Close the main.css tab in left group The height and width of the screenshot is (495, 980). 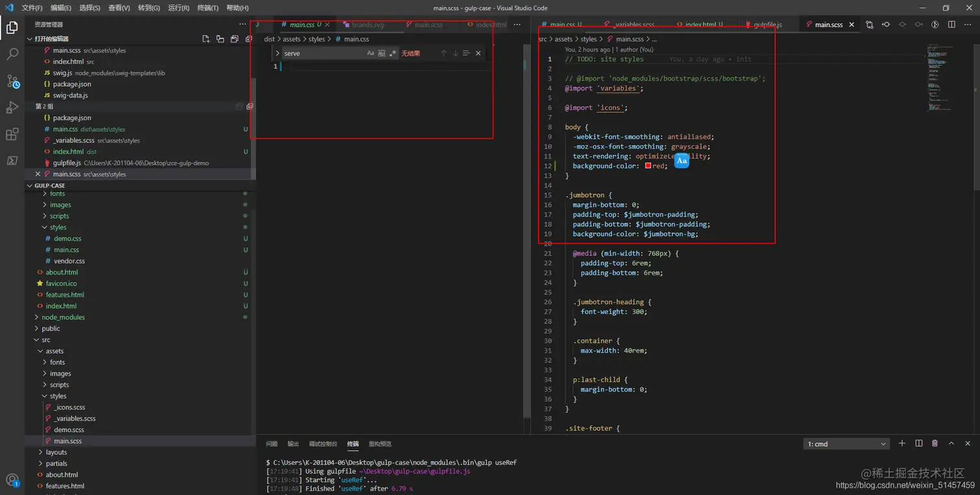327,25
